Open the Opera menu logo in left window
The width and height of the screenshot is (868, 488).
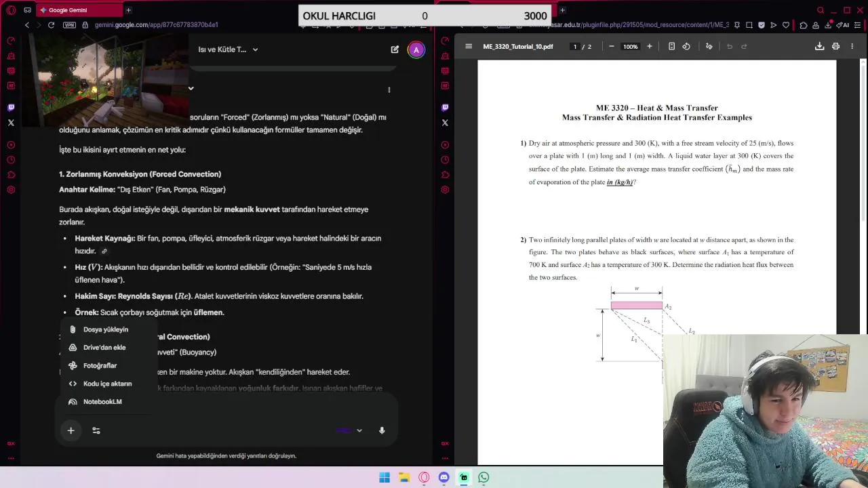(x=11, y=10)
